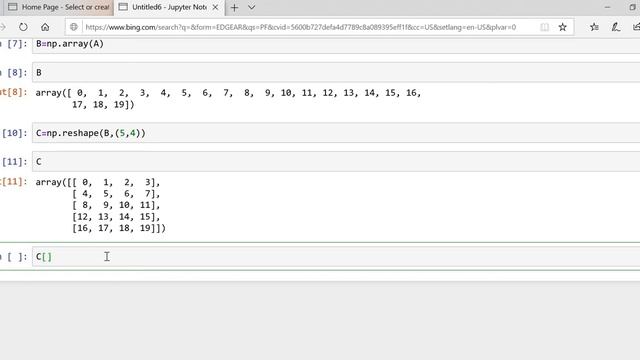Click the Out[11] reshaped array output

(101, 205)
